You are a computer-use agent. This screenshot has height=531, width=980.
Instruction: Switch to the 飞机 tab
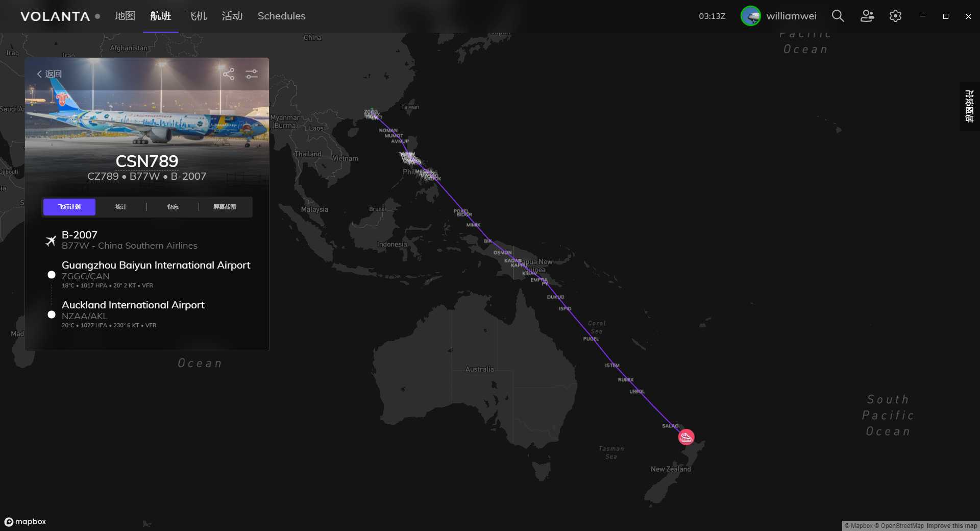point(197,16)
